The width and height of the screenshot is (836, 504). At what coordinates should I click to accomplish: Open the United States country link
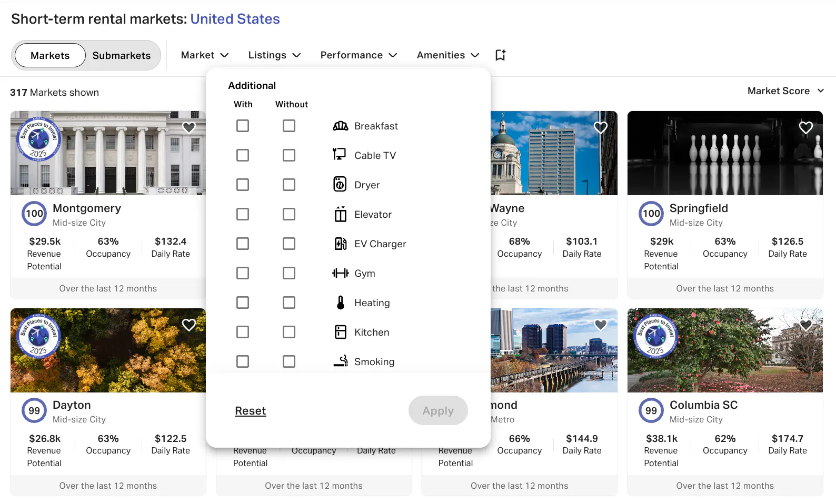pyautogui.click(x=235, y=19)
